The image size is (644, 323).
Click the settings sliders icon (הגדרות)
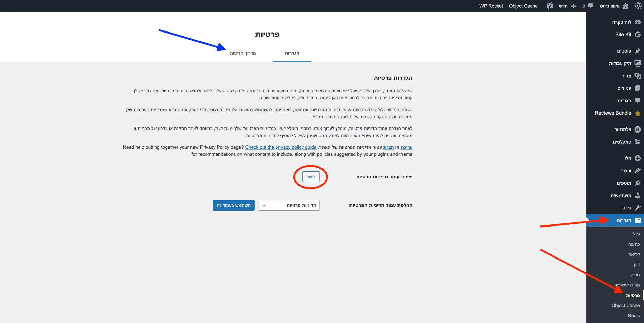pos(638,220)
